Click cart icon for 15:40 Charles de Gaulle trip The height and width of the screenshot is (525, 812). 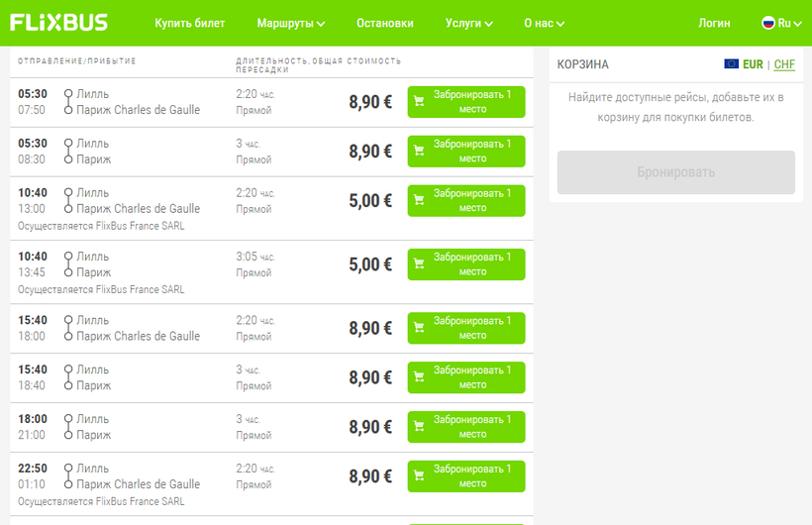pos(419,328)
